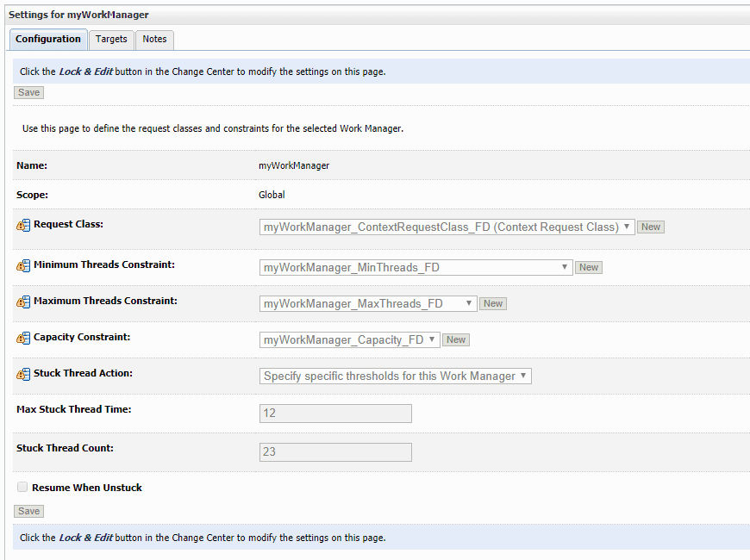Click the icon next to Minimum Threads Constraint
The width and height of the screenshot is (750, 560).
tap(23, 265)
